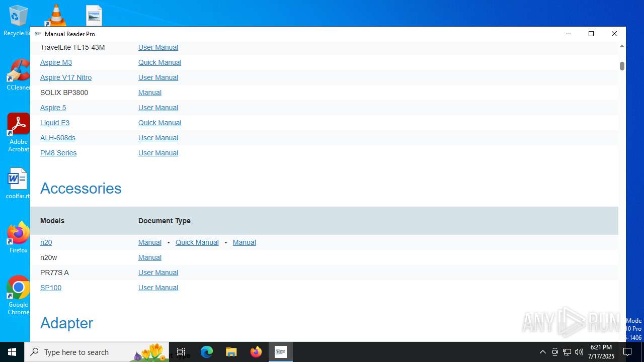644x362 pixels.
Task: Open the notification center icon
Action: pyautogui.click(x=627, y=352)
